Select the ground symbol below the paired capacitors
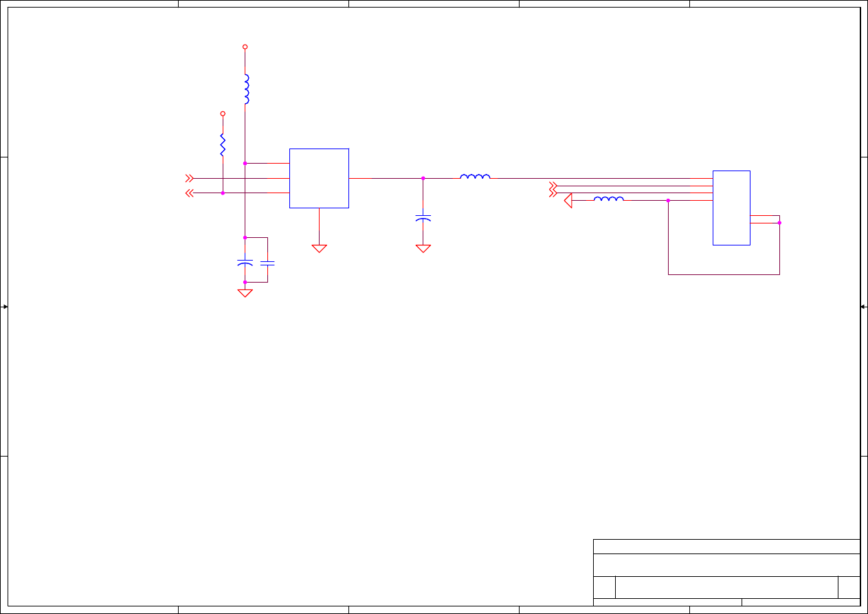The image size is (868, 614). (x=245, y=293)
